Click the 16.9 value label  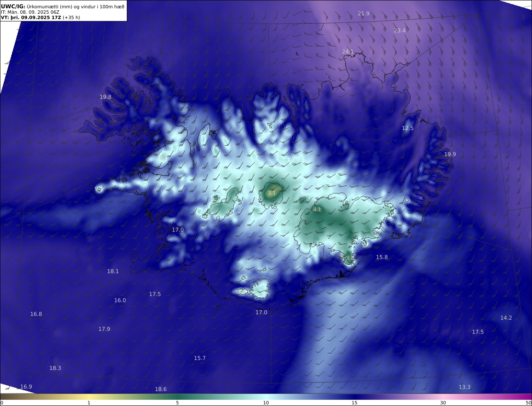click(26, 386)
